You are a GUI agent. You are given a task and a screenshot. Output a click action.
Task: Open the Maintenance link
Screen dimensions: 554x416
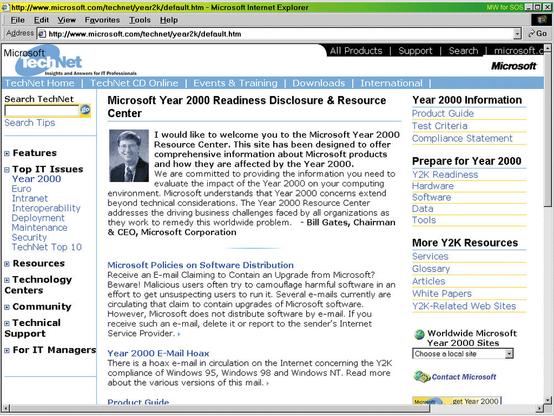click(40, 228)
